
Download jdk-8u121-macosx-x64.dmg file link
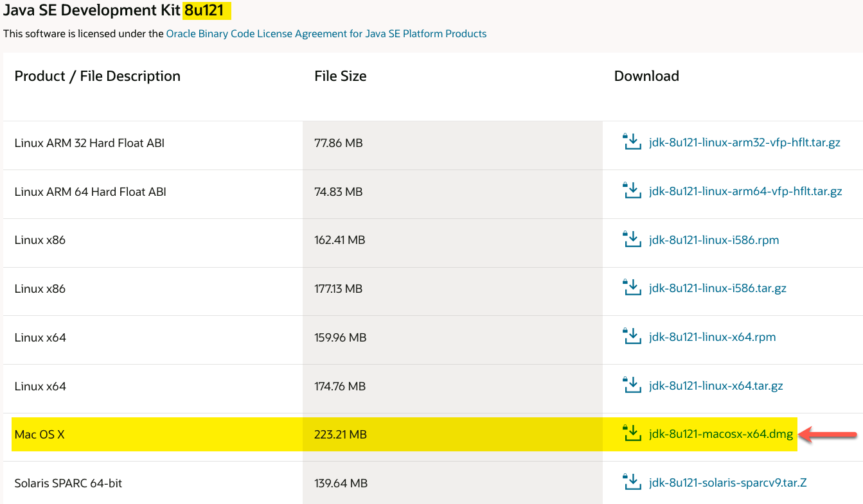pos(721,435)
